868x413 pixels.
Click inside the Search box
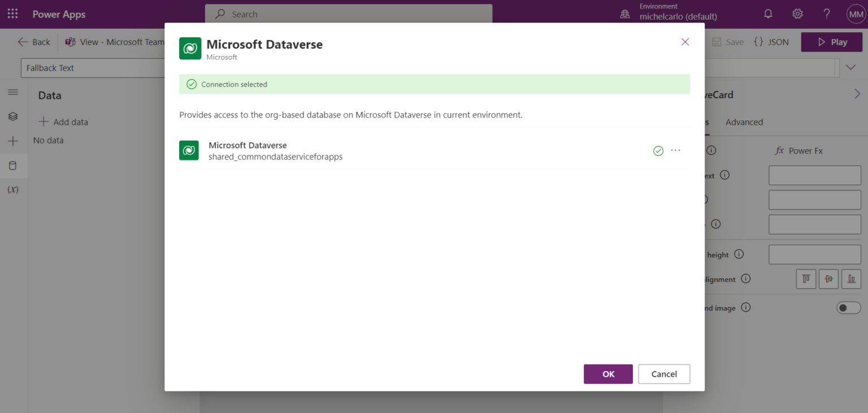(348, 14)
